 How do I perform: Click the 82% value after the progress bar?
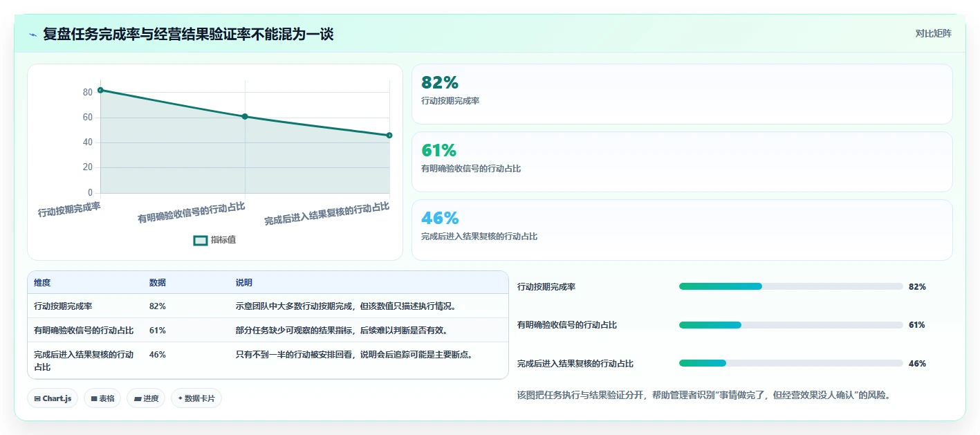click(917, 286)
